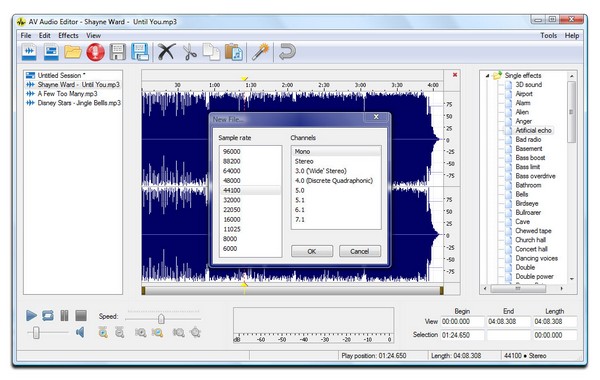
Task: Click OK in the New File dialog
Action: (x=312, y=251)
